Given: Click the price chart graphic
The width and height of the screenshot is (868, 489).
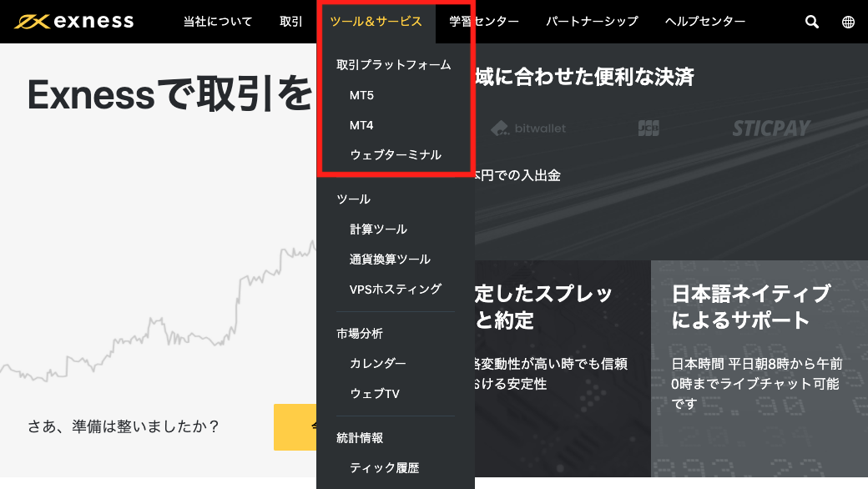Looking at the screenshot, I should tap(158, 310).
